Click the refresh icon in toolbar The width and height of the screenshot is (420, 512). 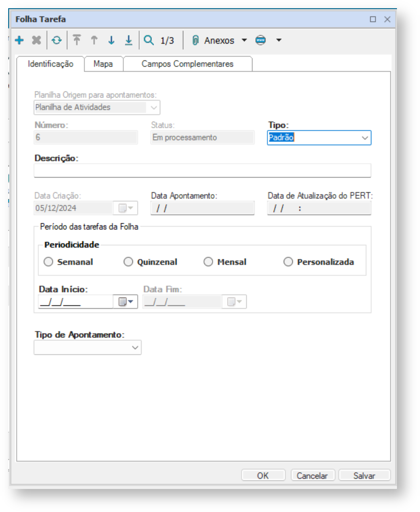pos(57,40)
